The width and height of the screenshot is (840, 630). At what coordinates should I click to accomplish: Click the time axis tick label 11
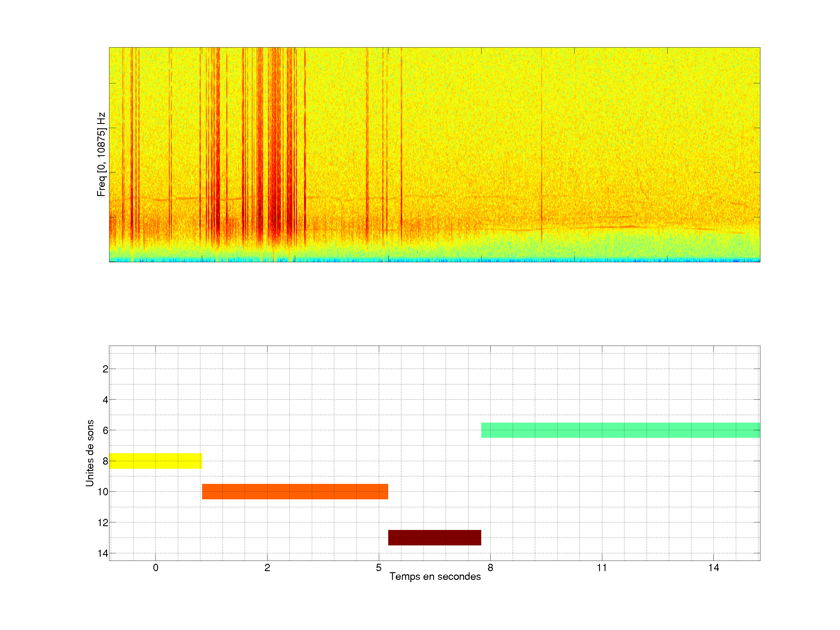[602, 568]
